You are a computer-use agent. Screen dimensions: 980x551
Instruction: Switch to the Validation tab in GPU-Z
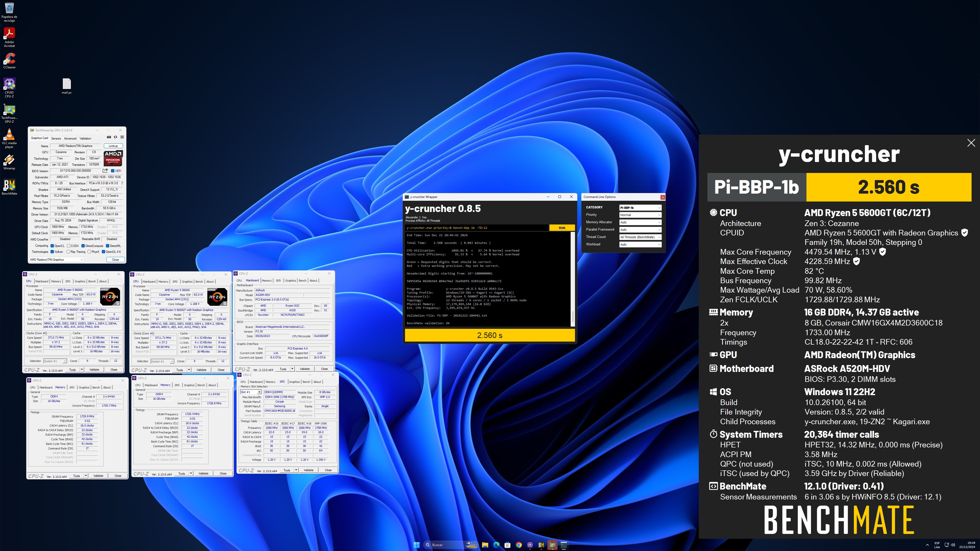pyautogui.click(x=85, y=139)
